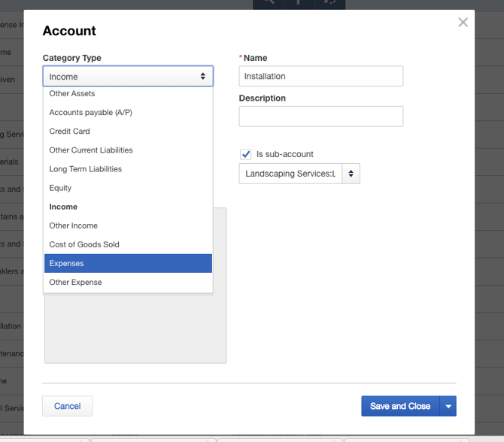Select Other Assets from category list
The width and height of the screenshot is (504, 442).
(128, 93)
